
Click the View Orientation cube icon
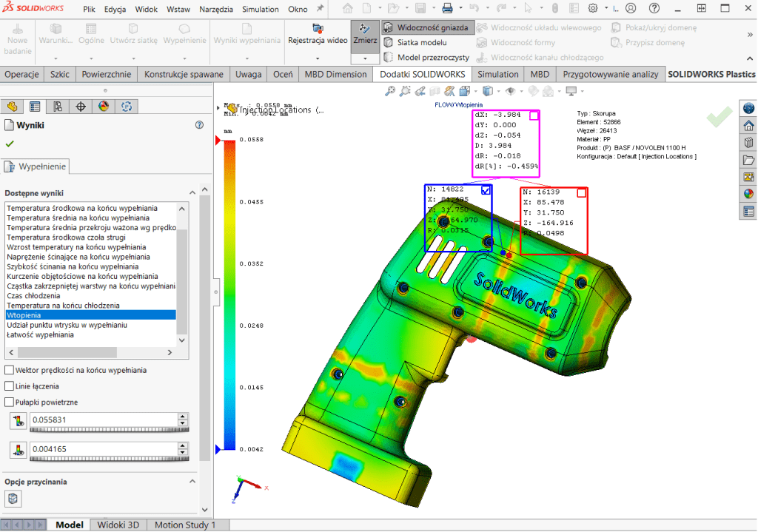[x=465, y=91]
